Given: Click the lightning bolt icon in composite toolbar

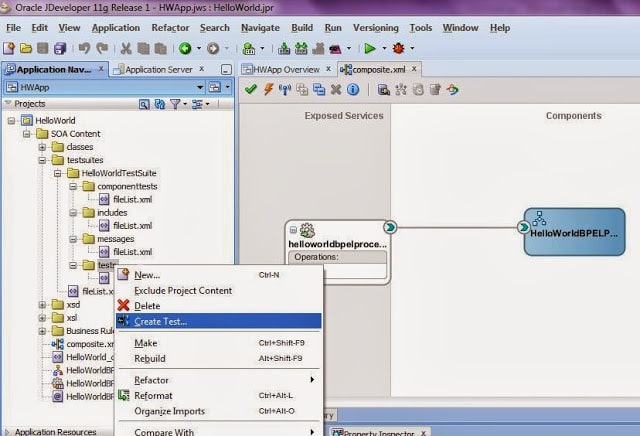Looking at the screenshot, I should [268, 89].
